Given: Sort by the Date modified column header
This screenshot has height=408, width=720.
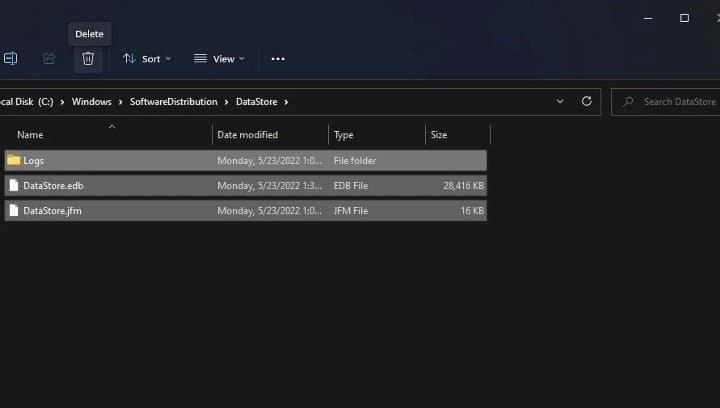Looking at the screenshot, I should [x=248, y=135].
